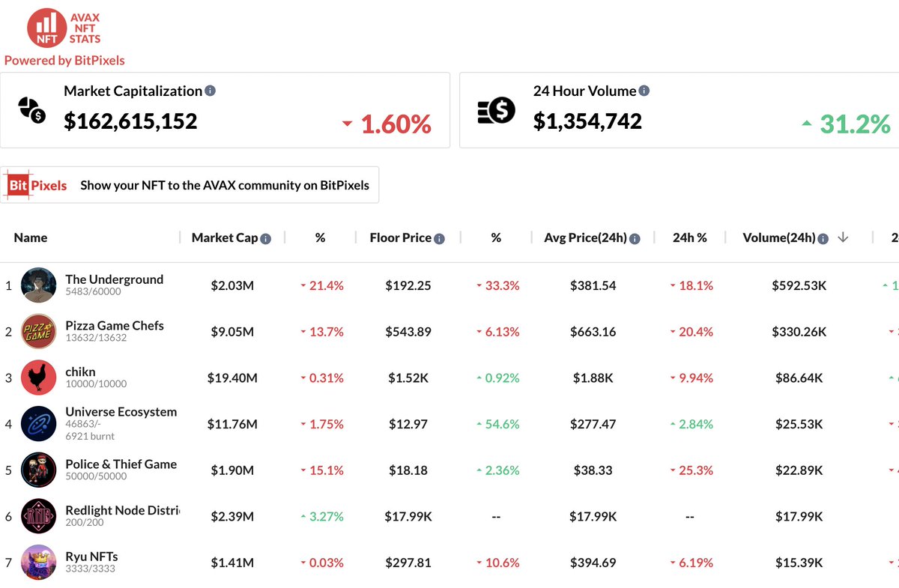
Task: Click Ryu NFTs average price $394.69
Action: pos(593,562)
